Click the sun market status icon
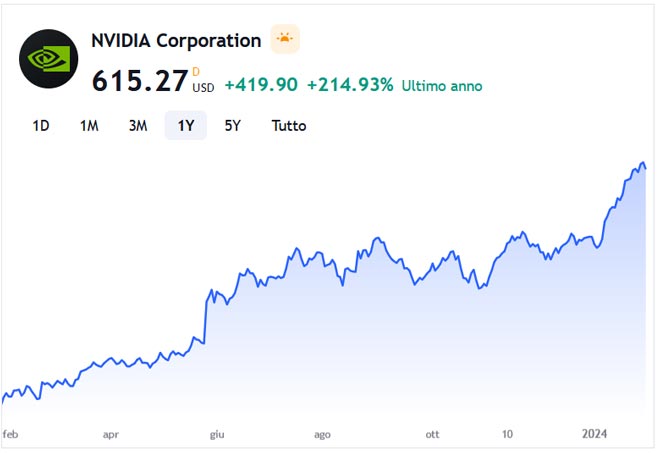 (x=285, y=40)
